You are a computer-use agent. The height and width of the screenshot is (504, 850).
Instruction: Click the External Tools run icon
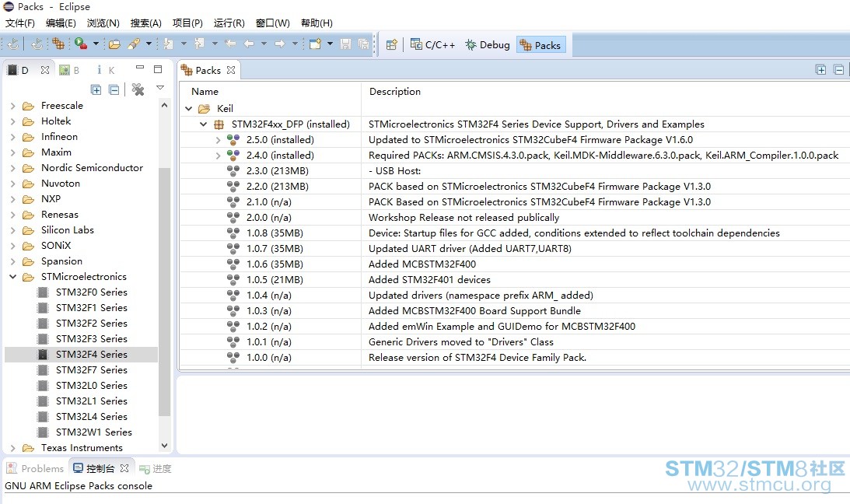(81, 44)
